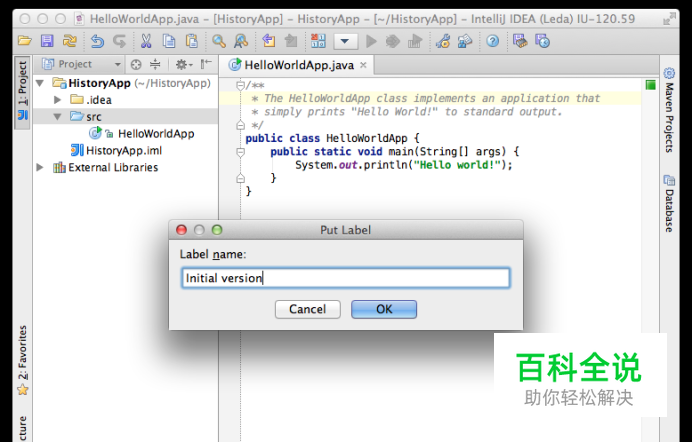Image resolution: width=692 pixels, height=442 pixels.
Task: Click OK in Put Label dialog
Action: [384, 309]
